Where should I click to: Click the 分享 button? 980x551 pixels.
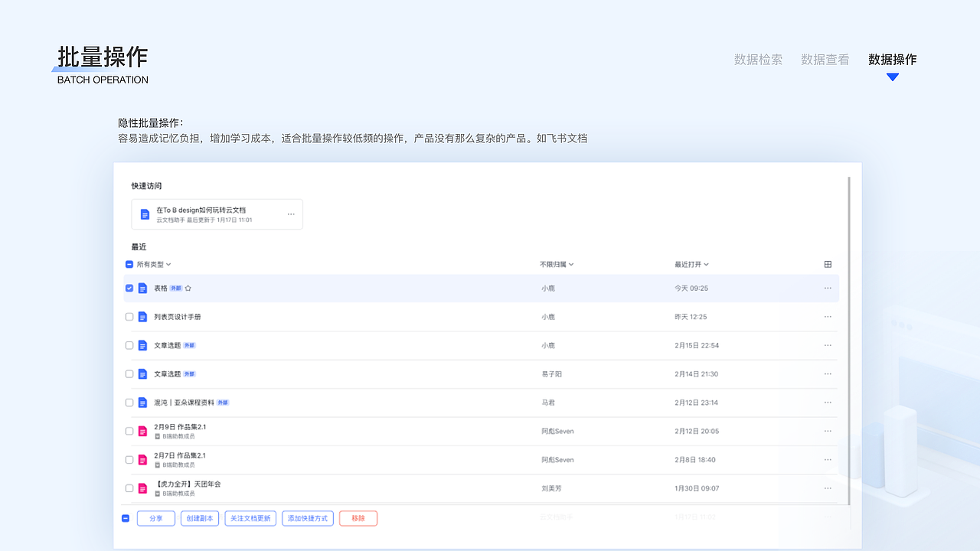(155, 518)
